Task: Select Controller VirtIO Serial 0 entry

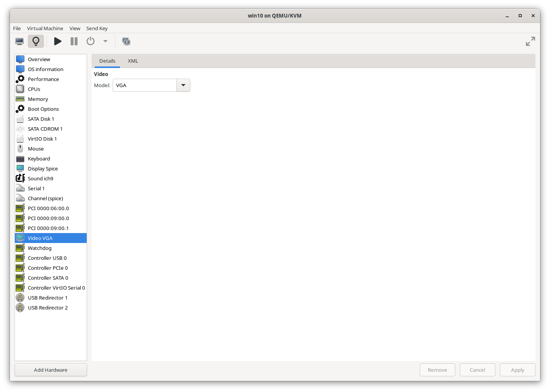Action: coord(51,288)
